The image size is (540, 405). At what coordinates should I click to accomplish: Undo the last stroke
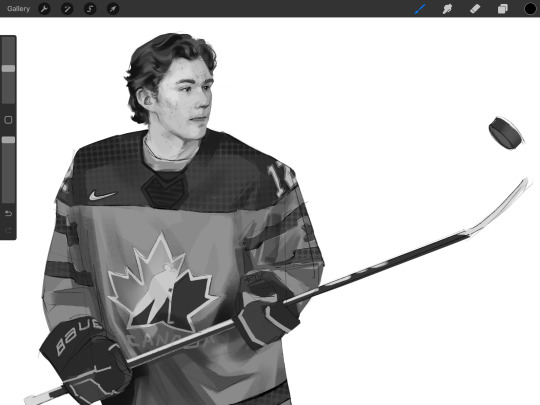tap(8, 214)
